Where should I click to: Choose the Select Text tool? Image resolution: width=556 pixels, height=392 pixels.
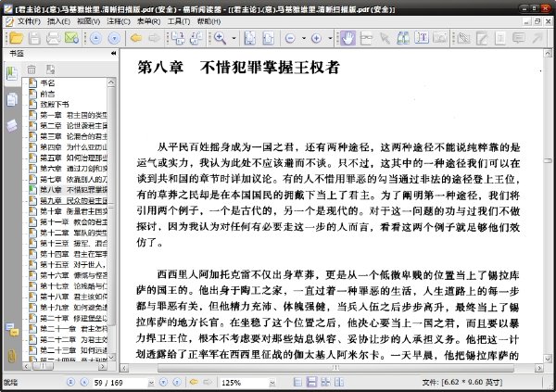[x=422, y=38]
